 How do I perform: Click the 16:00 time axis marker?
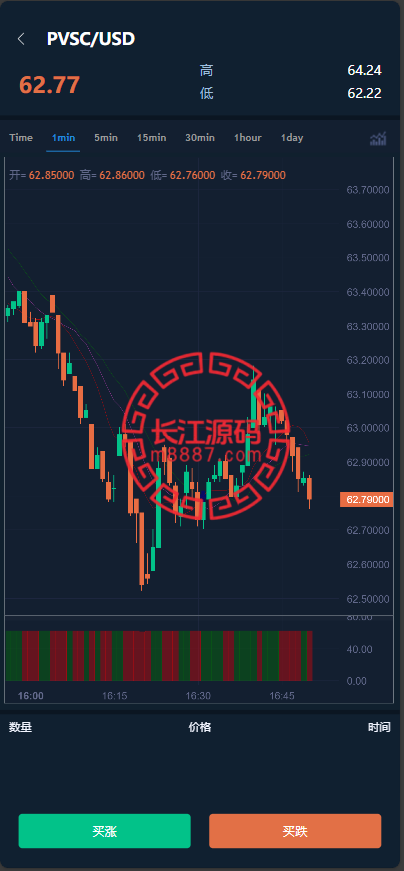click(31, 695)
